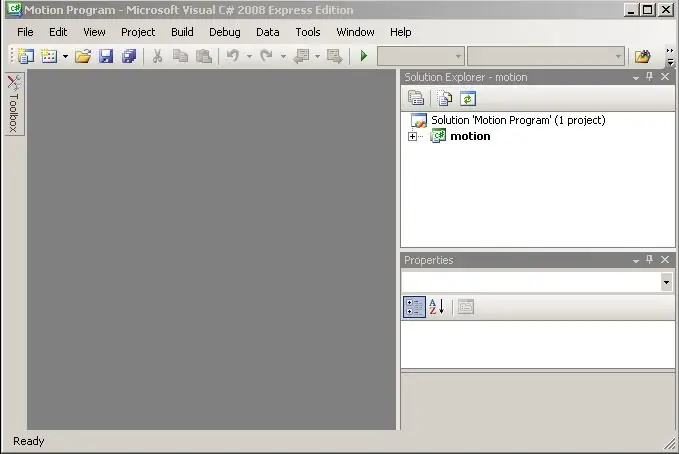Open Properties panel window position dropdown
Image resolution: width=679 pixels, height=454 pixels.
pyautogui.click(x=636, y=261)
